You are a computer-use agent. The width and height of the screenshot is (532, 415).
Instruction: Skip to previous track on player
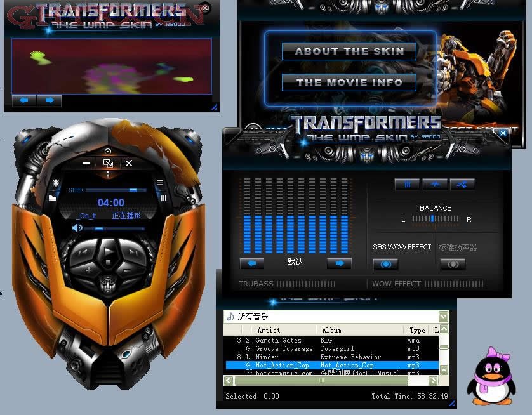tap(83, 251)
